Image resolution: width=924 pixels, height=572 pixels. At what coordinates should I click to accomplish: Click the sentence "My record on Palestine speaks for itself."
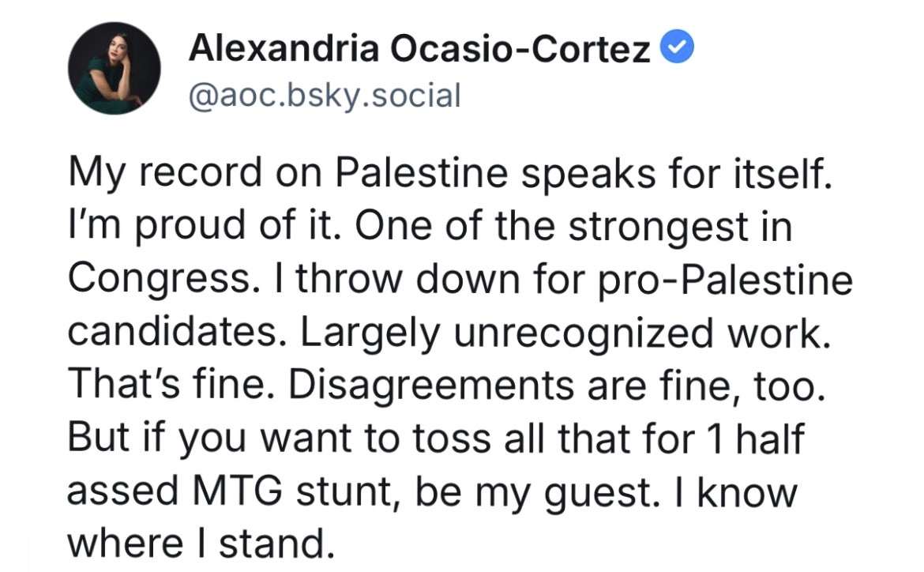pyautogui.click(x=450, y=174)
